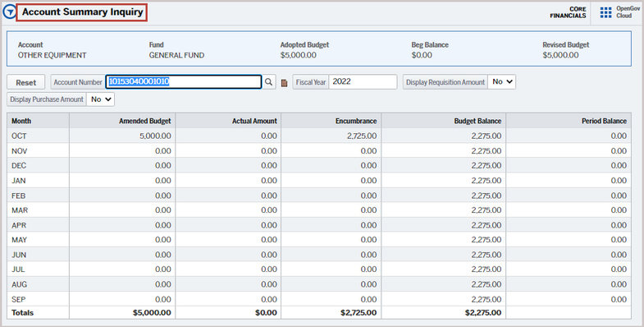Select the FEB month row label
The width and height of the screenshot is (644, 327).
(19, 196)
